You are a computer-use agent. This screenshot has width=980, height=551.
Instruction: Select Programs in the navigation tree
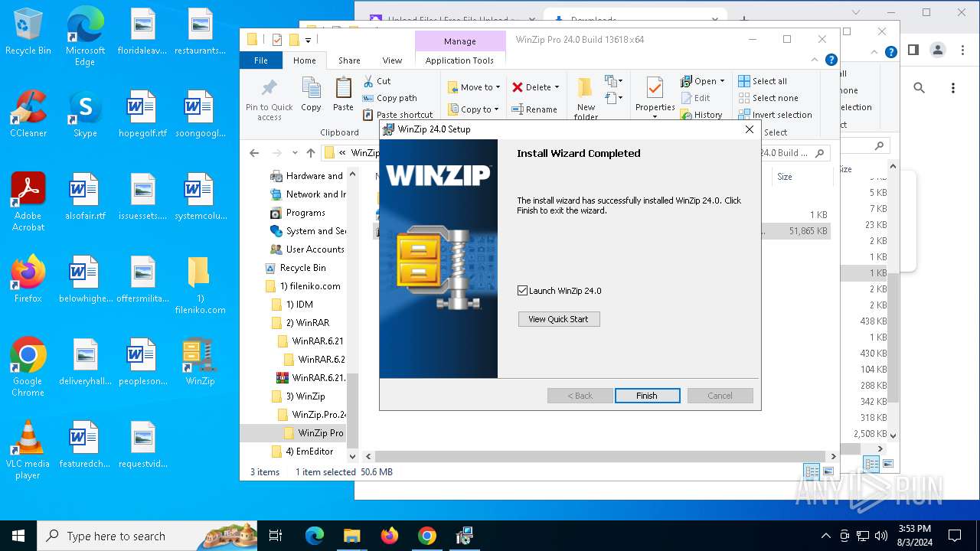(x=298, y=213)
